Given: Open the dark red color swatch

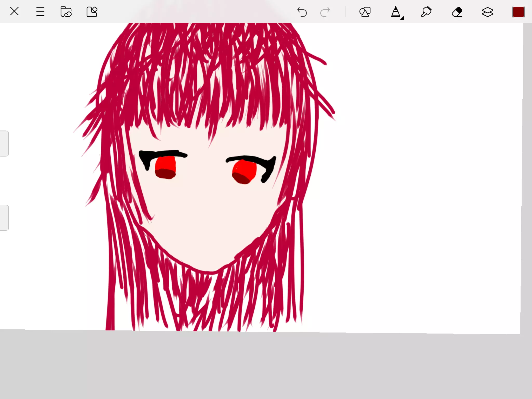Looking at the screenshot, I should click(x=518, y=12).
